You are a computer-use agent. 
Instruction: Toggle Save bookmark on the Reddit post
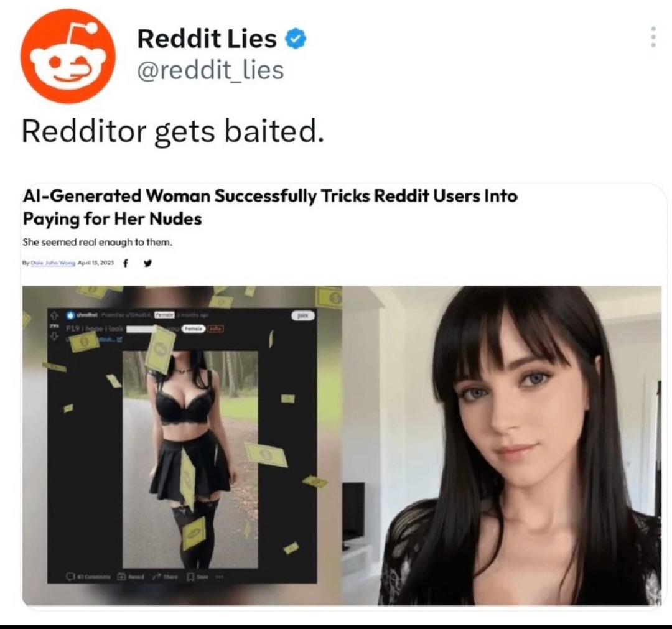190,576
